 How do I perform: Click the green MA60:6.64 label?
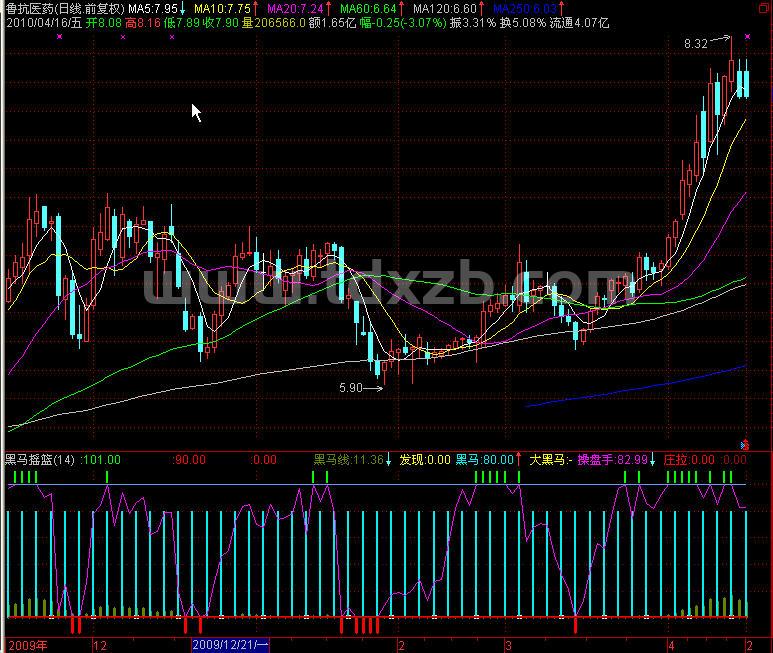(x=368, y=8)
